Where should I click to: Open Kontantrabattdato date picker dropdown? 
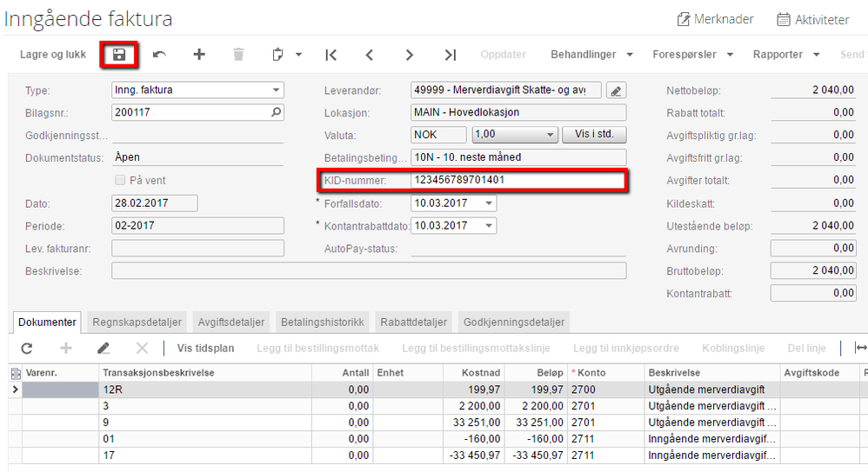pos(489,226)
